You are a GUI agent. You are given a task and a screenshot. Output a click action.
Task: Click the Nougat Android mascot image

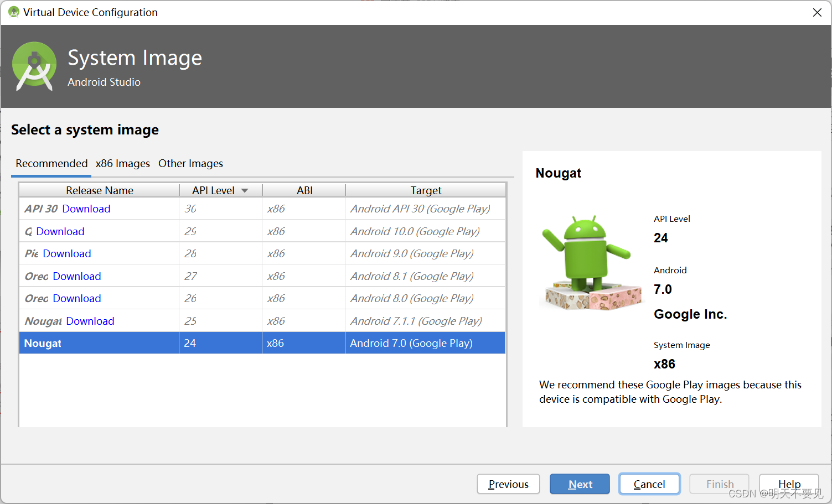592,263
